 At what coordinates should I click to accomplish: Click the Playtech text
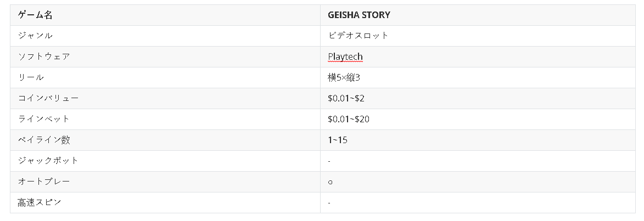click(345, 56)
